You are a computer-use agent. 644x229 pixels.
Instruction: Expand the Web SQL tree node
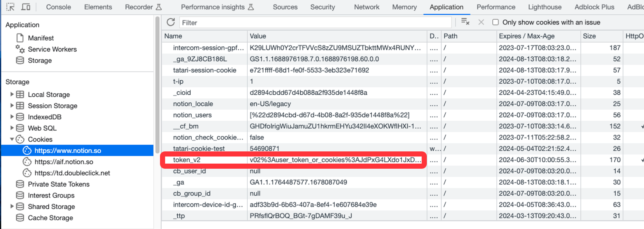(12, 128)
